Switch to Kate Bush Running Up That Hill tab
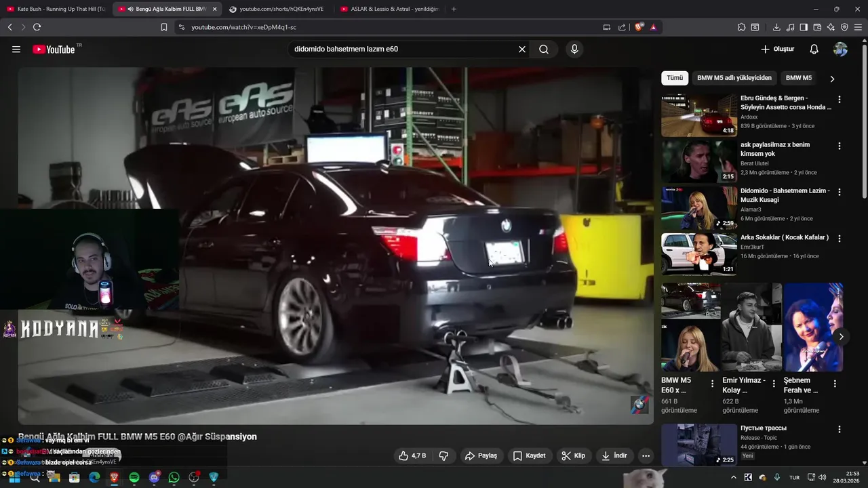 56,9
